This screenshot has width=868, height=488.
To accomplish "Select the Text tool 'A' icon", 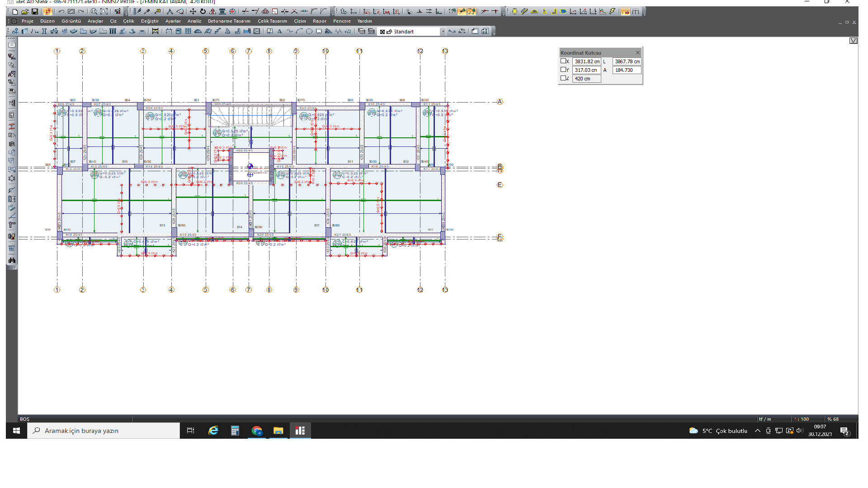I will coord(279,31).
